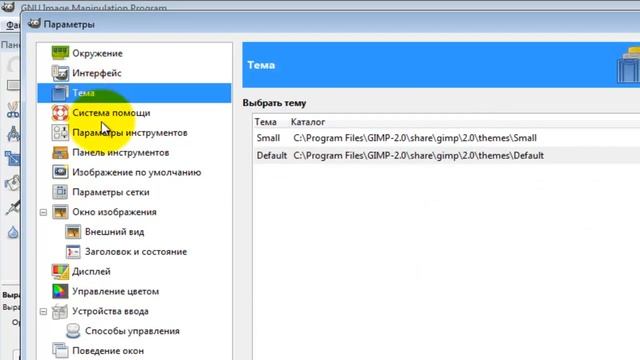Click the Изображение по умолчанию icon
The image size is (640, 360).
tap(60, 172)
